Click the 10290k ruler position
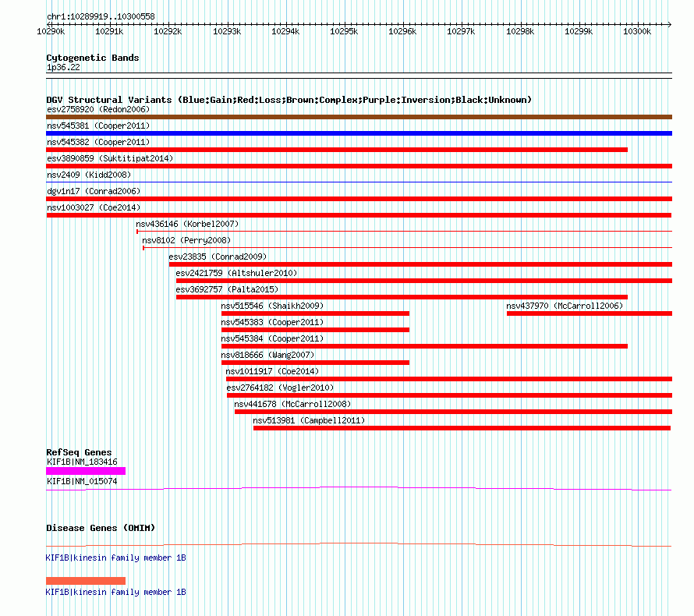The height and width of the screenshot is (616, 694). pyautogui.click(x=51, y=31)
